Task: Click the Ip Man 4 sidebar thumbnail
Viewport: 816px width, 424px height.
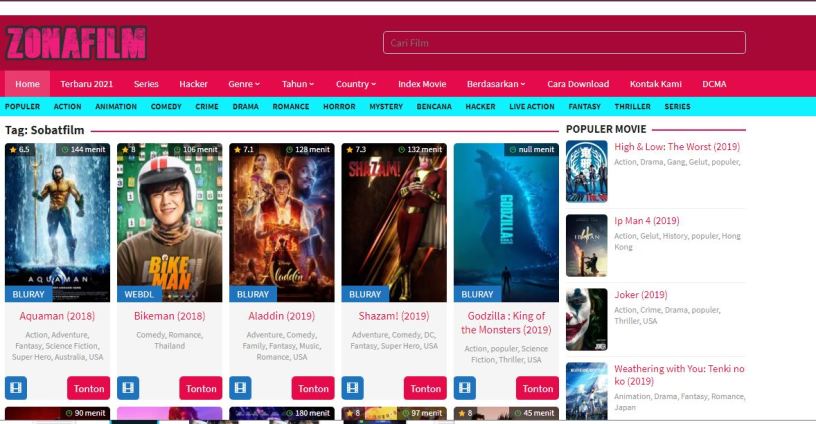Action: point(586,245)
